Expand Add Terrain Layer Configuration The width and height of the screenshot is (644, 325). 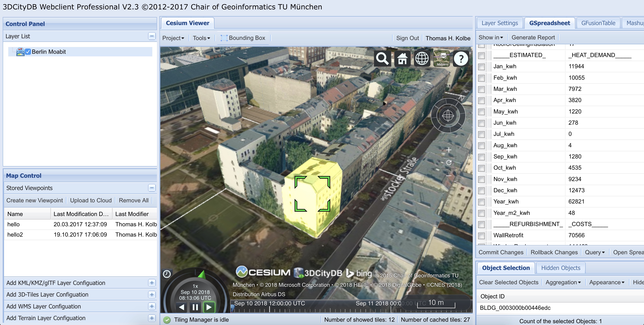[x=152, y=318]
